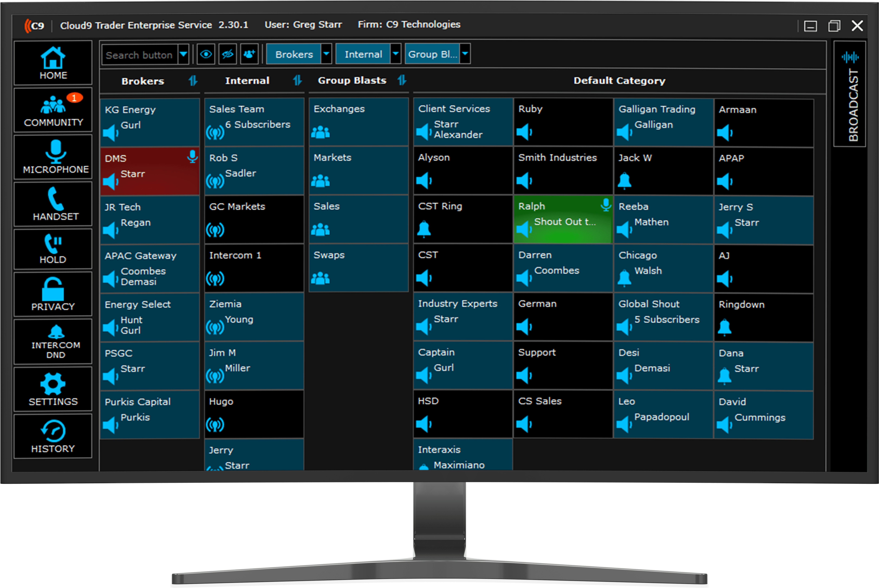Click the group icon on Exchanges

[320, 132]
